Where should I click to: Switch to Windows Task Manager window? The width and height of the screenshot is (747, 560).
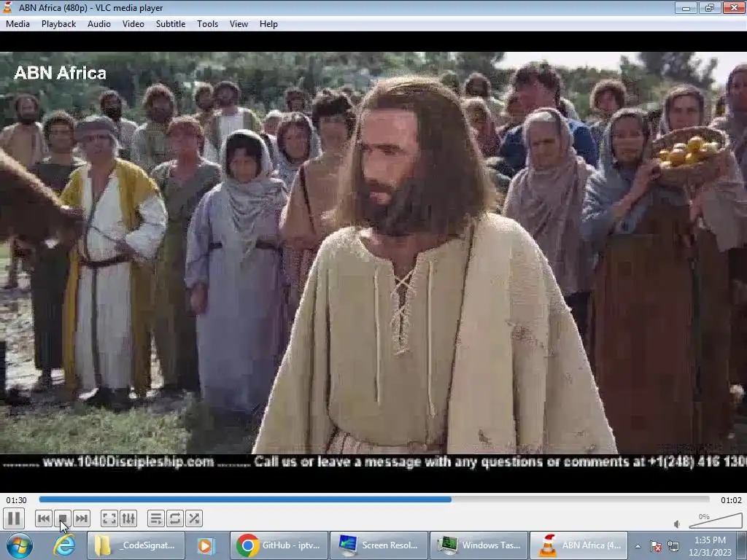(x=479, y=545)
